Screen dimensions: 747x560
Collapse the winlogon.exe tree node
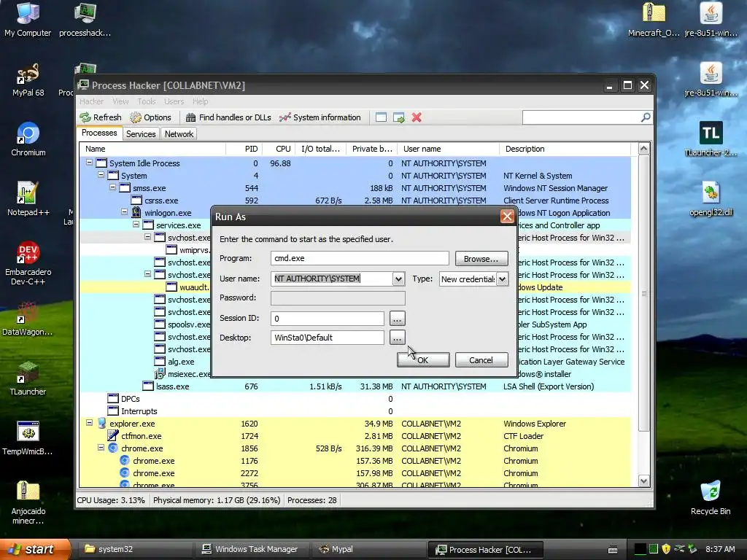pos(124,212)
